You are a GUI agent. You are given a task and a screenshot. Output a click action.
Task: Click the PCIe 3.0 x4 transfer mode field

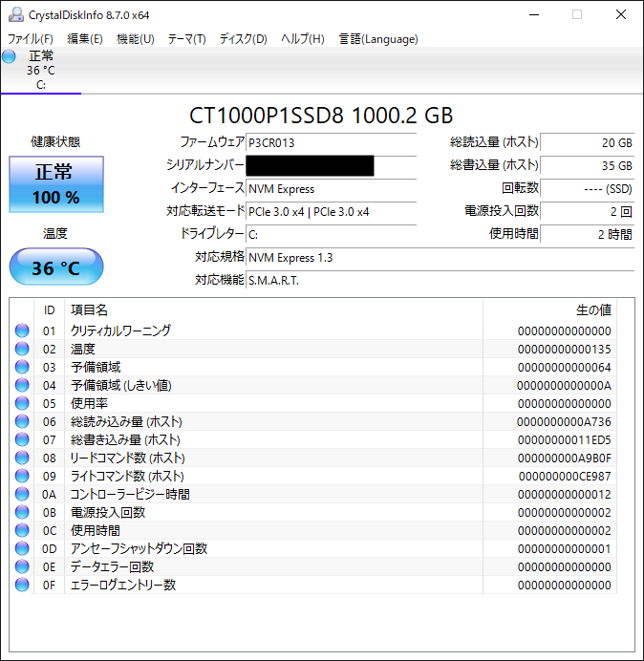[331, 211]
